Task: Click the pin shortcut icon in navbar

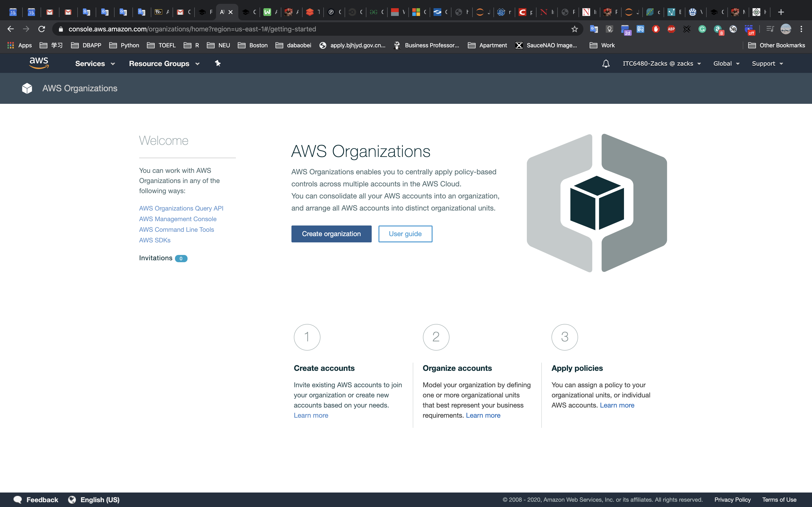Action: 218,63
